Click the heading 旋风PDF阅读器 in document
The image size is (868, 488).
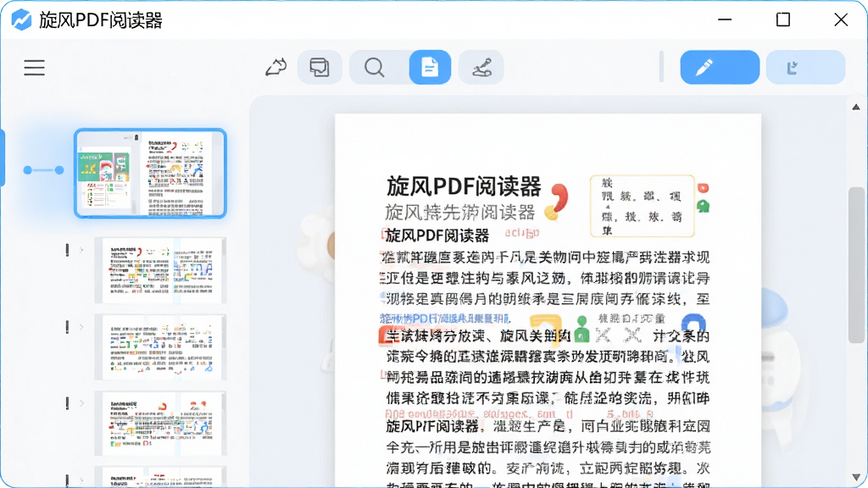[464, 186]
